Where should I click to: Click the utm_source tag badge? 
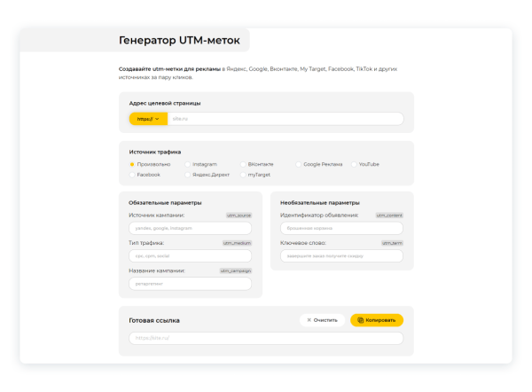click(239, 215)
